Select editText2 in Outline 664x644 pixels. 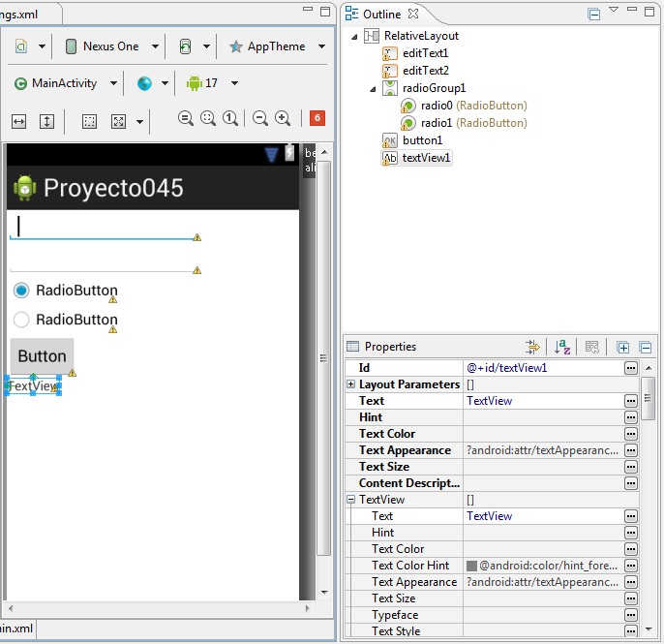tap(425, 71)
